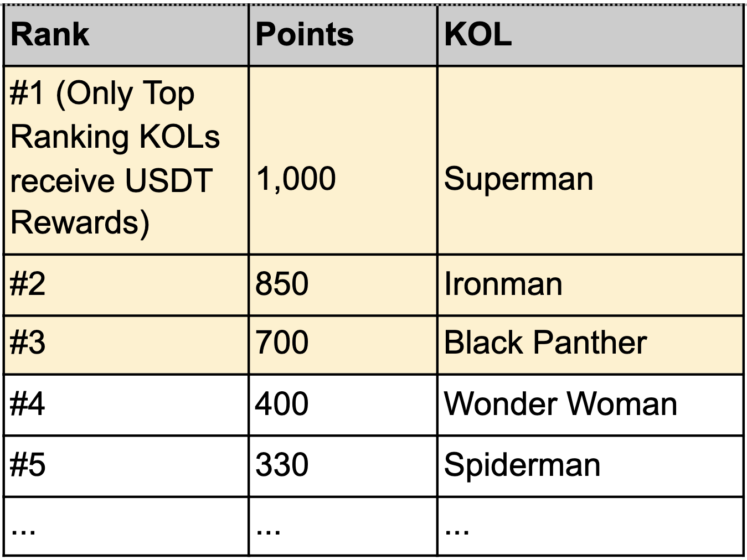Select the Black Panther cell
747x560 pixels.
pos(590,345)
